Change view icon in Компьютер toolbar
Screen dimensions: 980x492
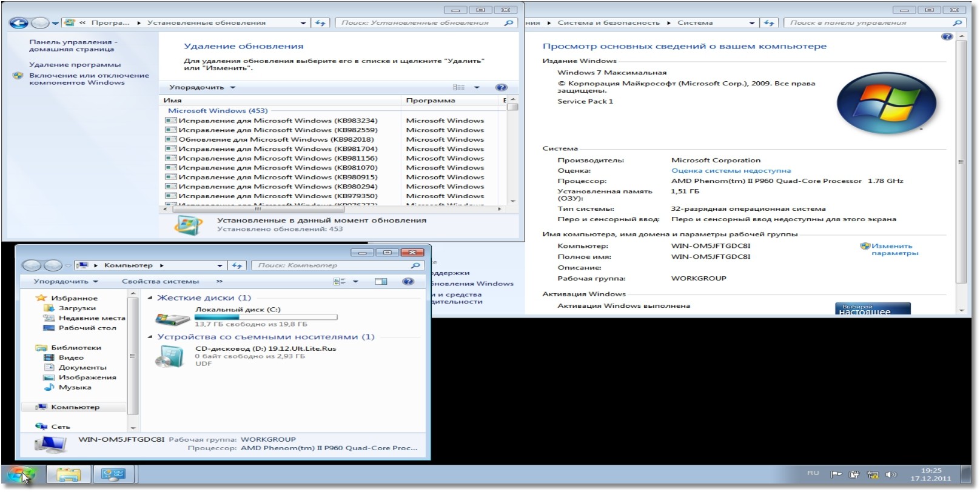point(340,281)
